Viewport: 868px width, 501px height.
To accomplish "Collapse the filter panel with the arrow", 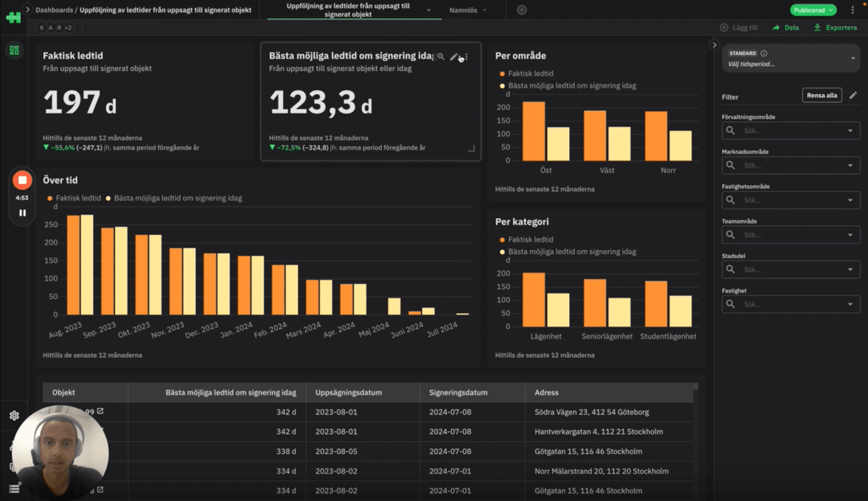I will click(714, 45).
